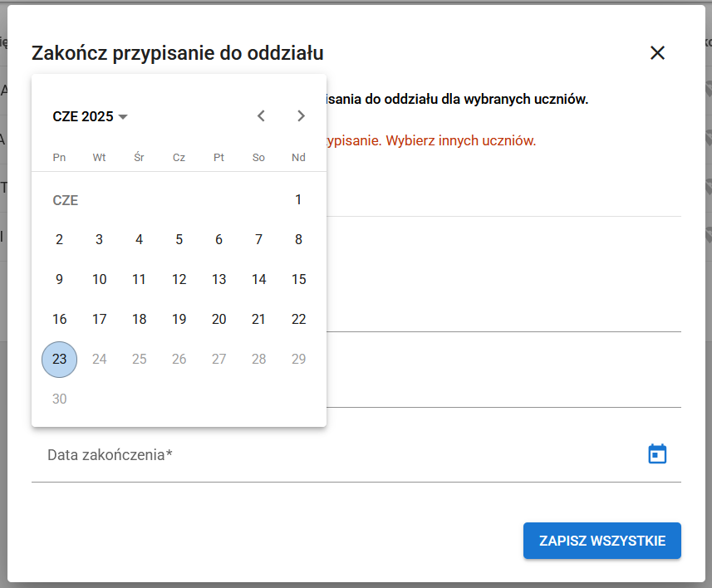Click the Data zakończenia input field
The image size is (712, 588).
click(x=332, y=455)
